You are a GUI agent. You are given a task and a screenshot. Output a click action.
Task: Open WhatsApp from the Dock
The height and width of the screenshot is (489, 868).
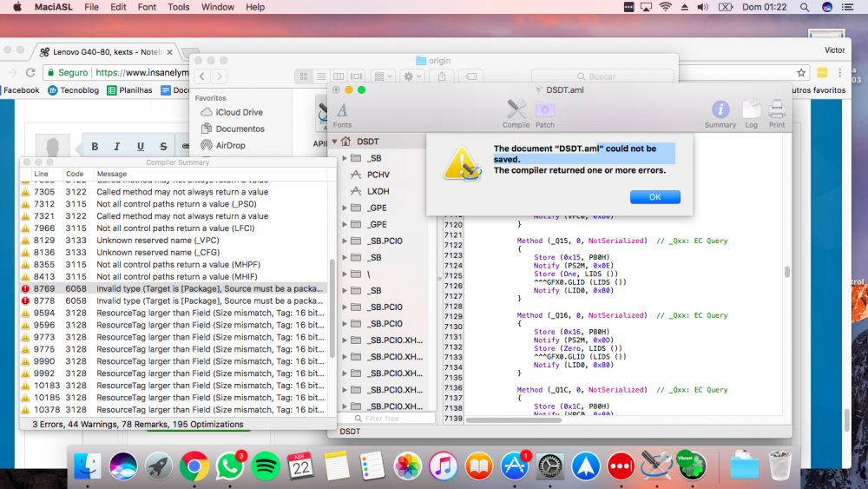point(230,466)
